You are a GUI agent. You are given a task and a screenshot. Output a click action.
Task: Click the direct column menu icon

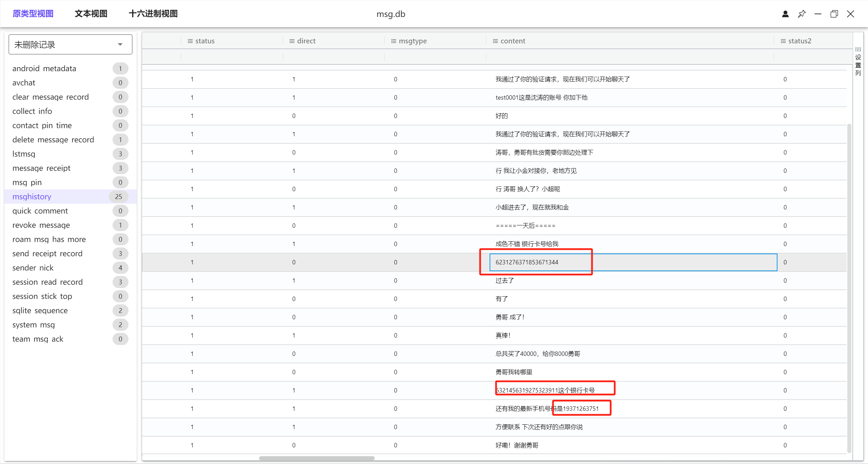[292, 41]
